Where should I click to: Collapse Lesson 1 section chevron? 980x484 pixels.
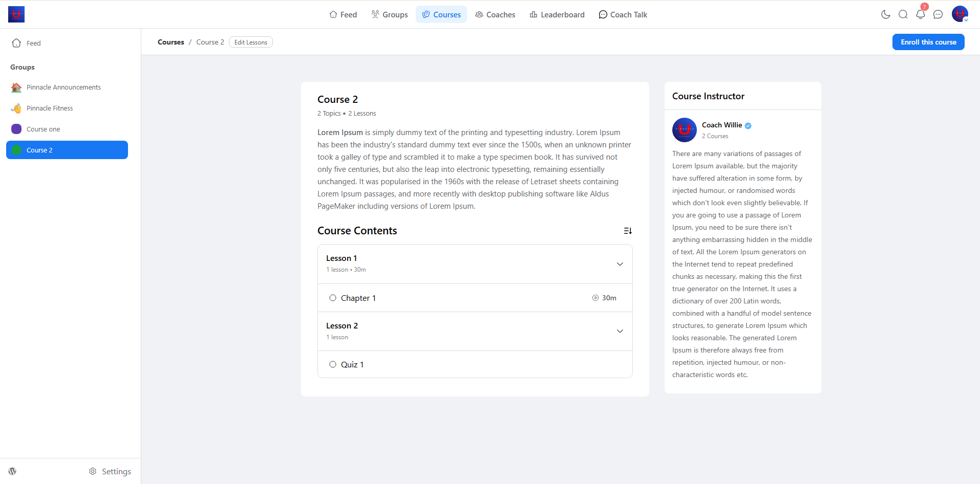[620, 264]
